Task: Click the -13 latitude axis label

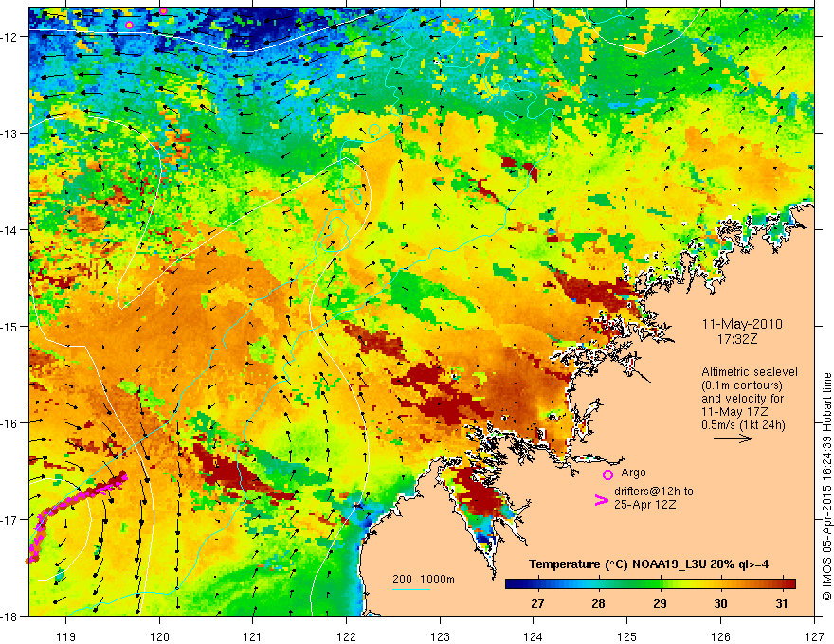Action: [x=10, y=134]
